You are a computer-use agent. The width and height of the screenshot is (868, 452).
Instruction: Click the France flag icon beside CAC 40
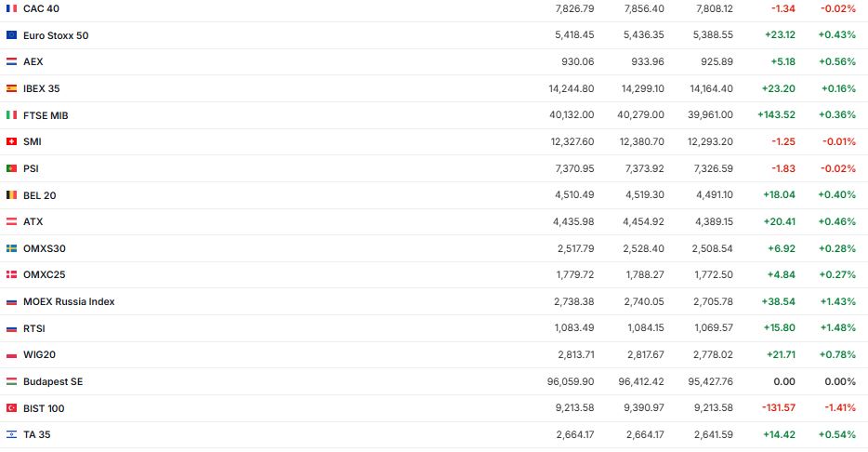coord(11,8)
